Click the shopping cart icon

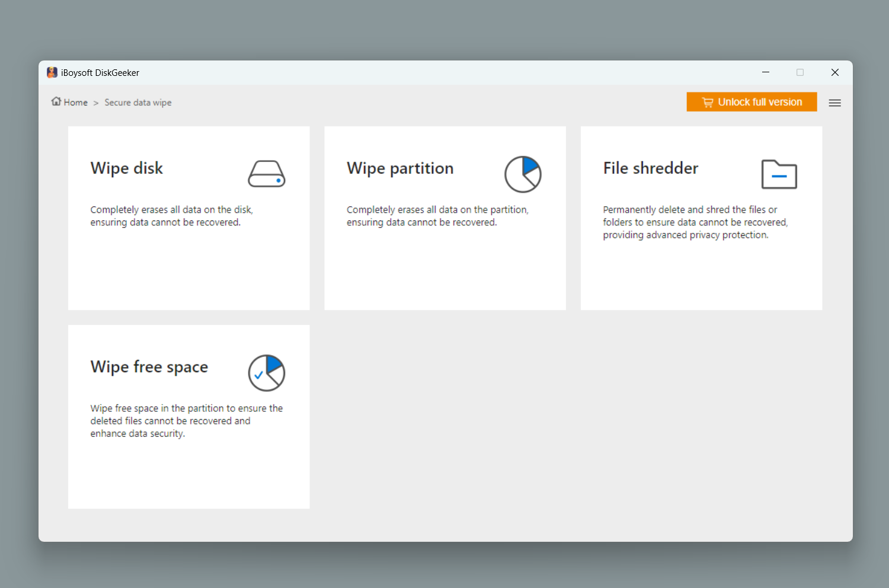pyautogui.click(x=708, y=102)
